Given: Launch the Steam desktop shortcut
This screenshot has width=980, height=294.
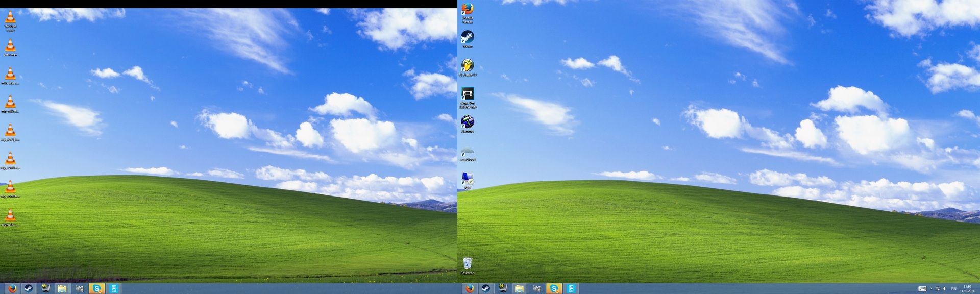Looking at the screenshot, I should pos(467,38).
